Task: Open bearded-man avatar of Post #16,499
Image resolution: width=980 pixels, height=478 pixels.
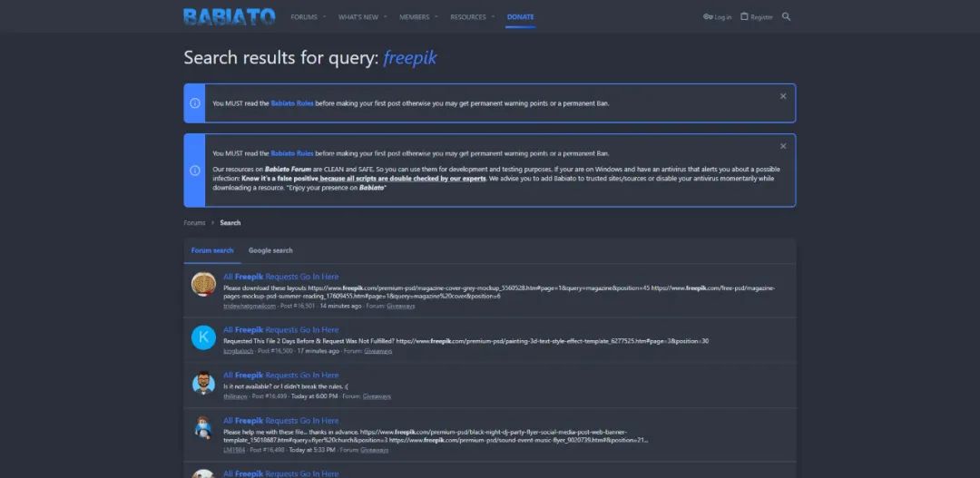Action: 203,383
